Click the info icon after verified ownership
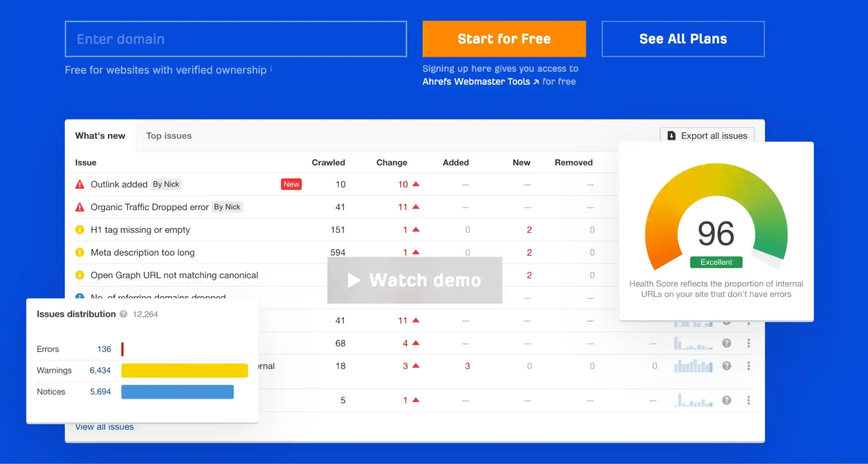The height and width of the screenshot is (464, 868). (x=271, y=68)
